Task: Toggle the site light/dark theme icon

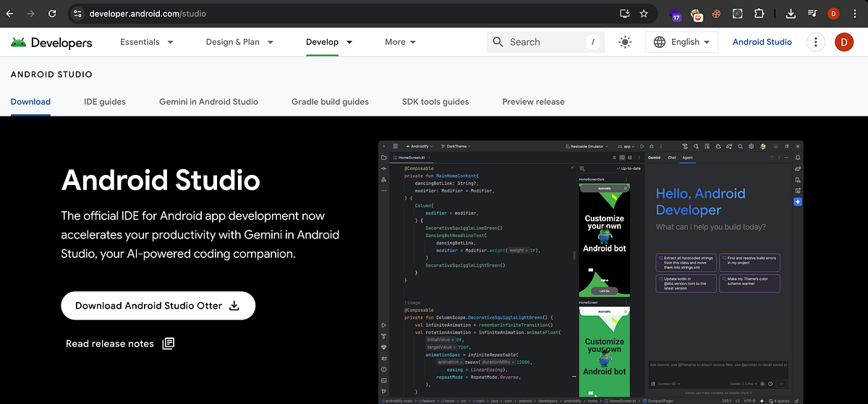Action: (x=626, y=42)
